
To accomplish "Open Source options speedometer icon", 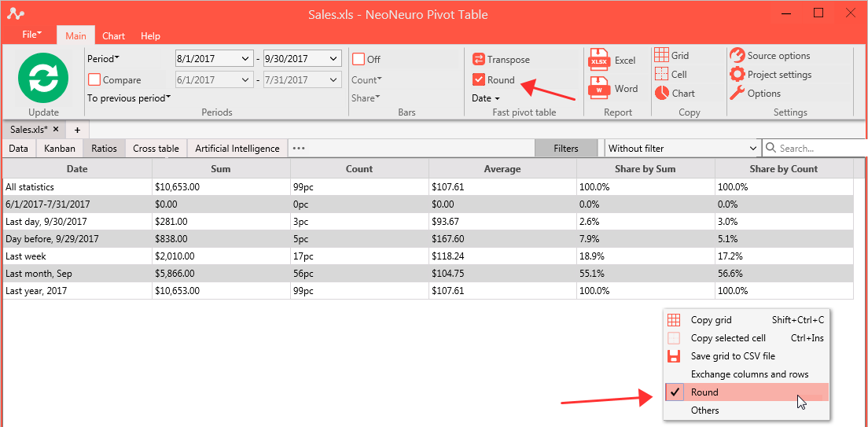I will (x=737, y=55).
